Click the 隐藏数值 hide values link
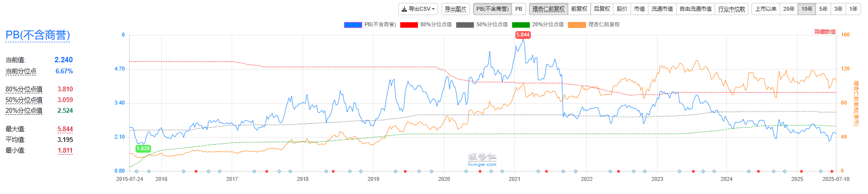This screenshot has height=194, width=868. [x=825, y=32]
